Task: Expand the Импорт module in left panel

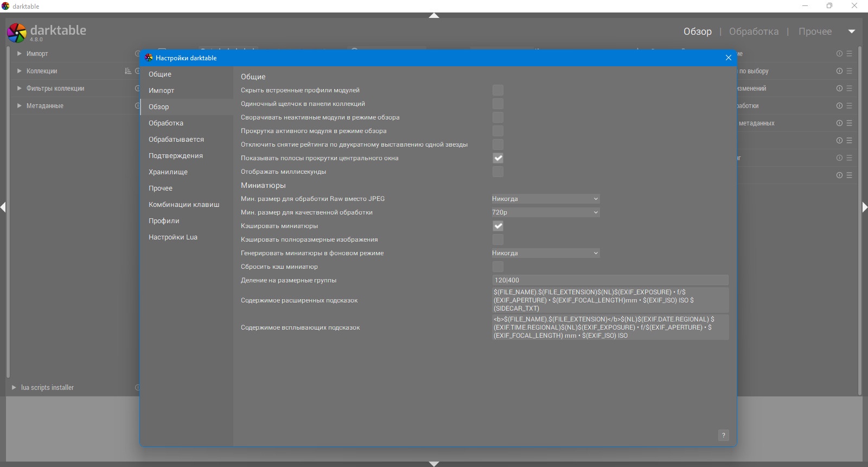Action: point(20,54)
